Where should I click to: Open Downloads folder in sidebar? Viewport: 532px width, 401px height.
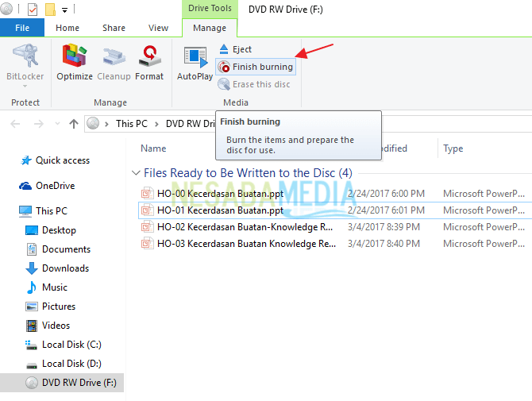click(x=65, y=268)
